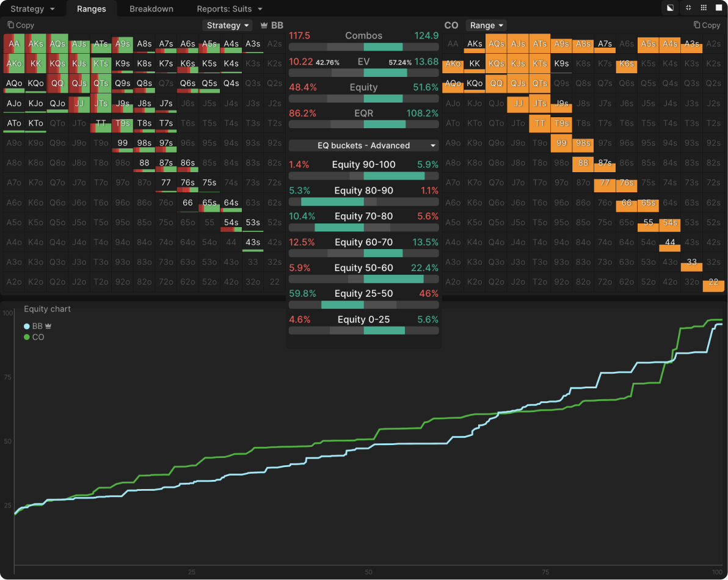Select the 22 cell in the CO range grid
Viewport: 728px width, 580px height.
pos(713,282)
